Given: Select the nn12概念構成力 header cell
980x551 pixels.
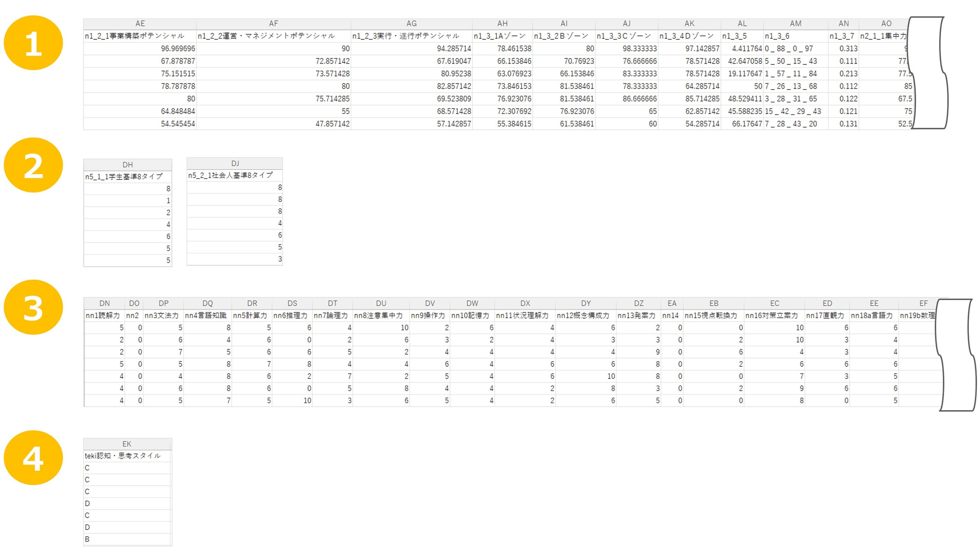Looking at the screenshot, I should 586,316.
